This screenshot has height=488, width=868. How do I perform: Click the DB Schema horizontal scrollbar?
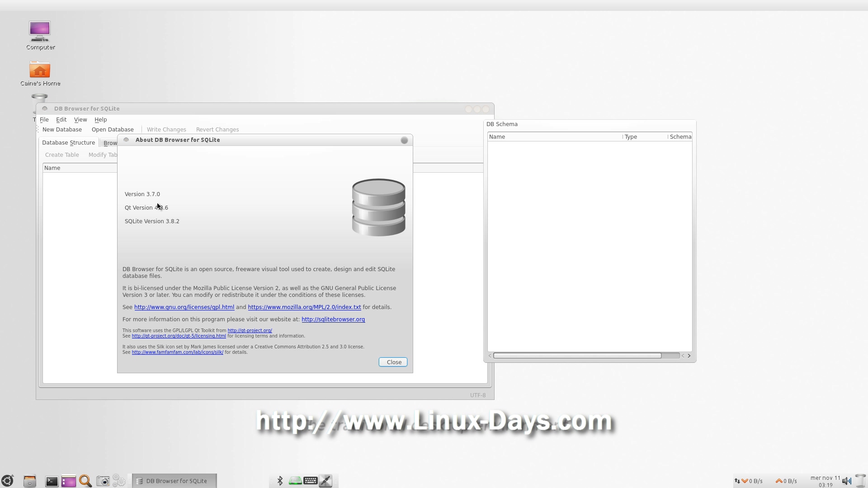point(577,356)
